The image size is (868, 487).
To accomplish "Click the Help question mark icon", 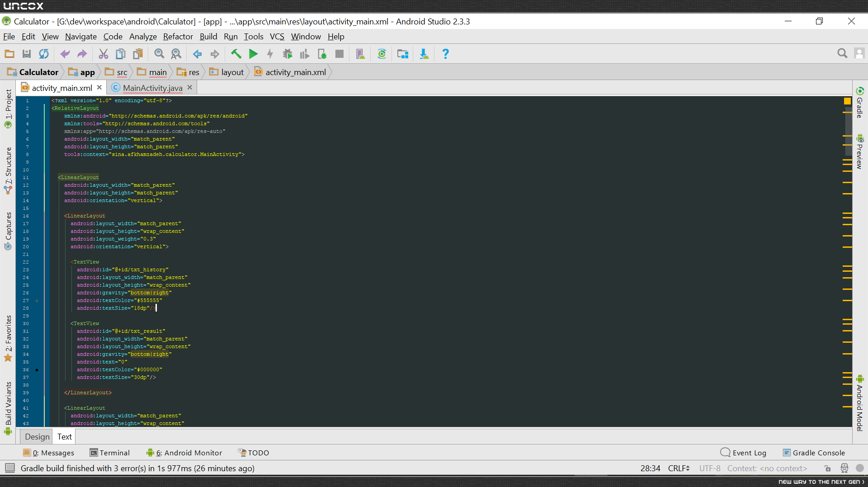I will pos(445,54).
